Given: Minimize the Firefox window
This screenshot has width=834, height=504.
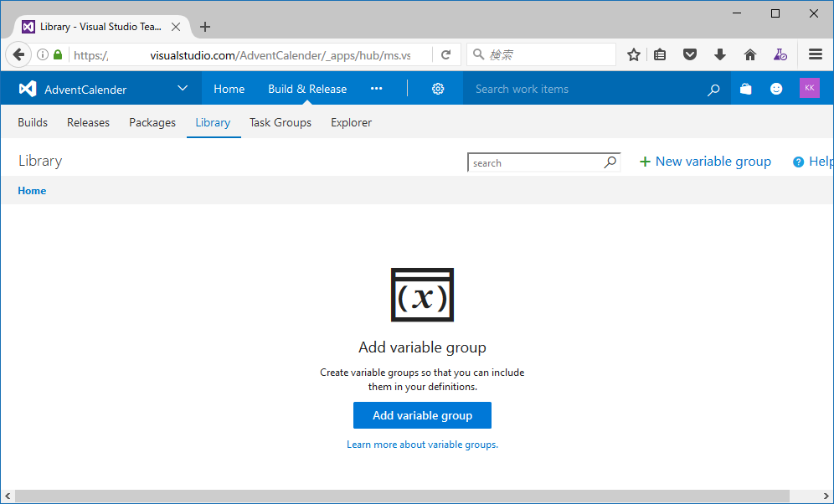Looking at the screenshot, I should point(737,13).
